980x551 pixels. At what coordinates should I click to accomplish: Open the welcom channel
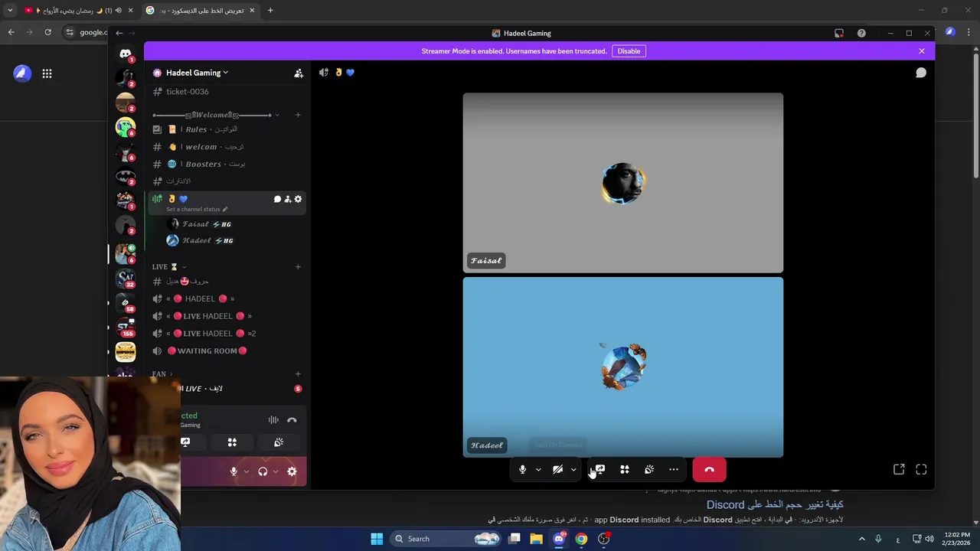(228, 147)
